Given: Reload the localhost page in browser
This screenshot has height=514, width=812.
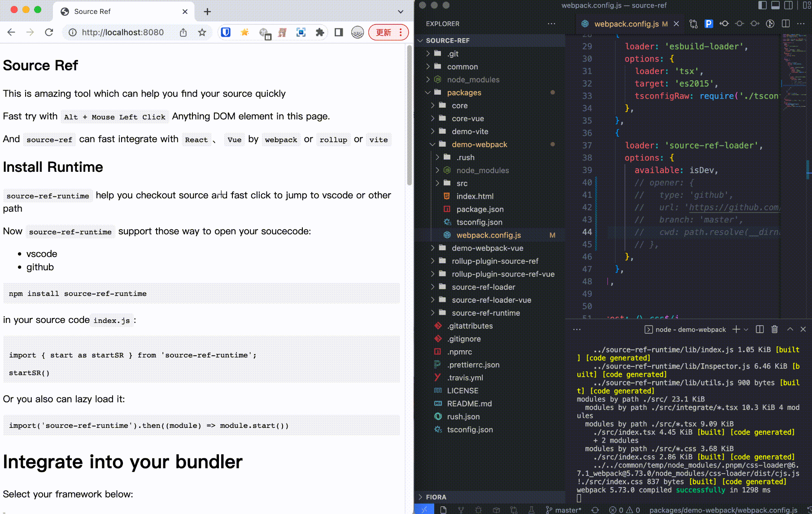Looking at the screenshot, I should [49, 32].
